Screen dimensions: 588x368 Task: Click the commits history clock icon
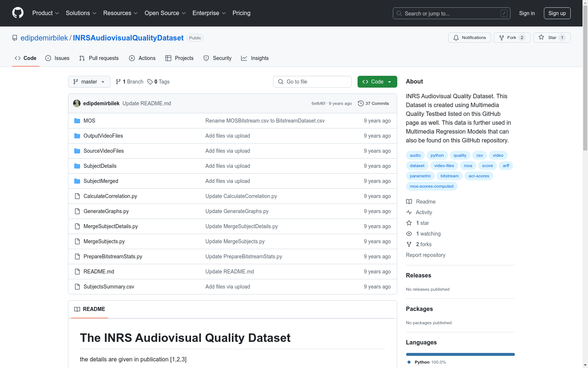361,103
